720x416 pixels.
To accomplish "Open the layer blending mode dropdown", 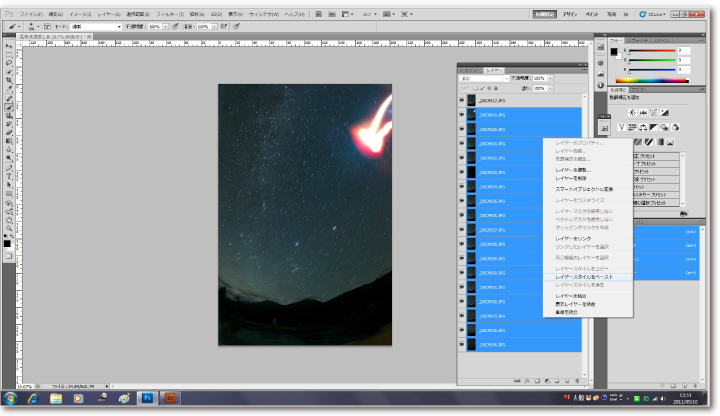I will point(482,77).
